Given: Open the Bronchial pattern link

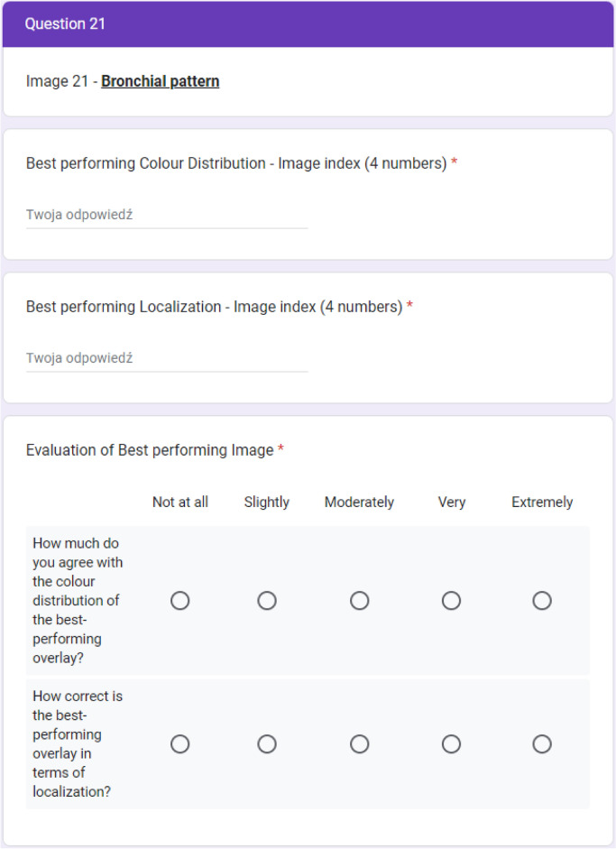Looking at the screenshot, I should click(x=161, y=81).
